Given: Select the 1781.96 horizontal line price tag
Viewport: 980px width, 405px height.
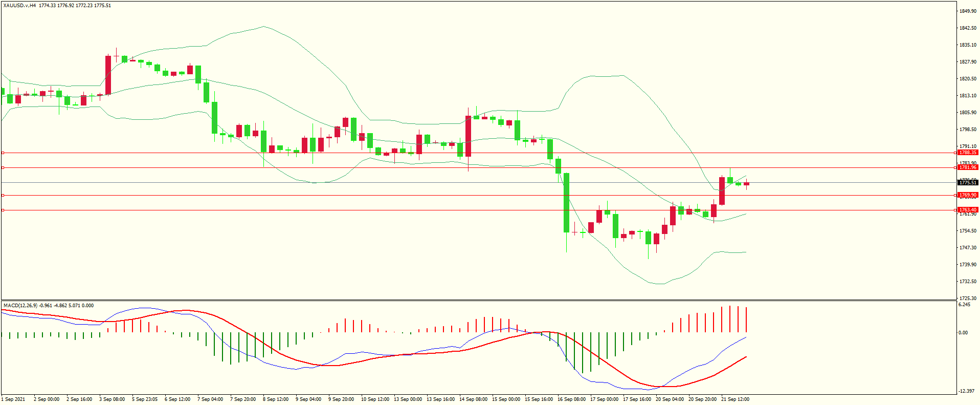Looking at the screenshot, I should pyautogui.click(x=968, y=167).
